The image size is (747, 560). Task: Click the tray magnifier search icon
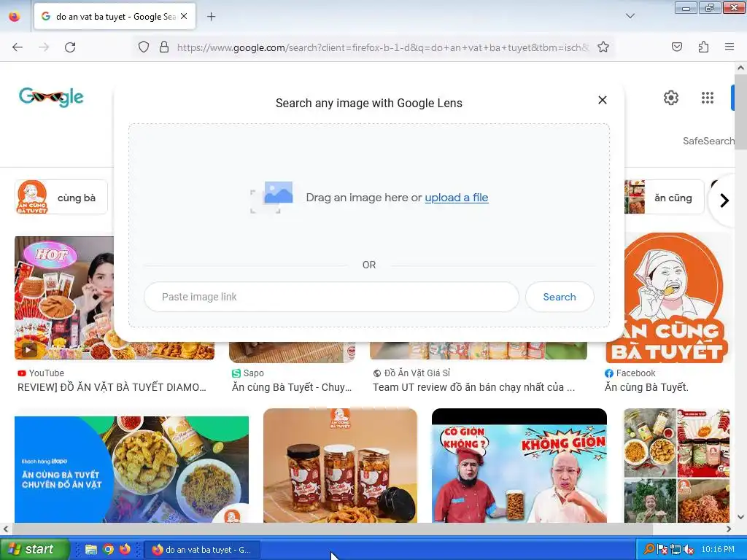649,549
